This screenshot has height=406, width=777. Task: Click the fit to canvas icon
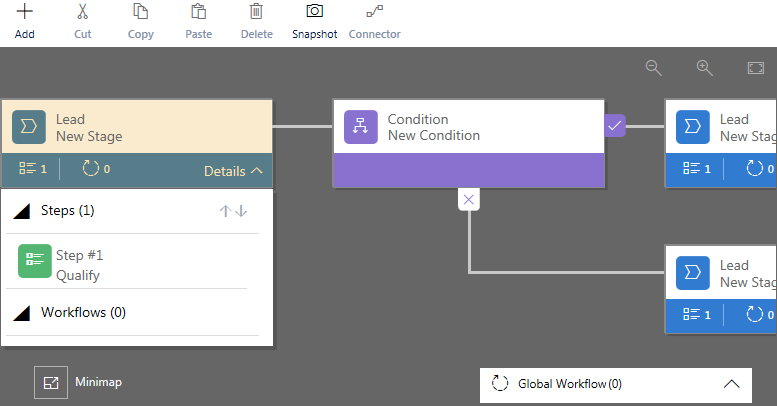[x=756, y=68]
